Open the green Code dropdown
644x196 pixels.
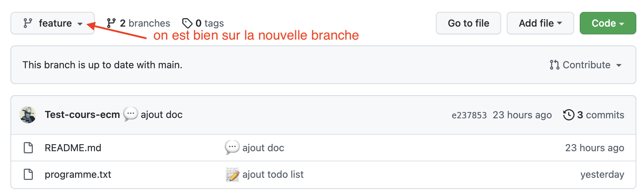[x=607, y=23]
